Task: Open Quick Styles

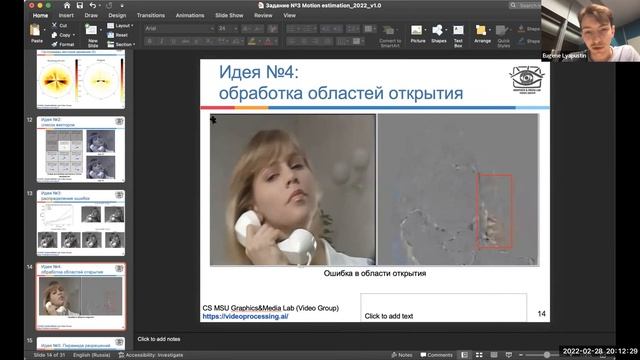Action: click(503, 36)
